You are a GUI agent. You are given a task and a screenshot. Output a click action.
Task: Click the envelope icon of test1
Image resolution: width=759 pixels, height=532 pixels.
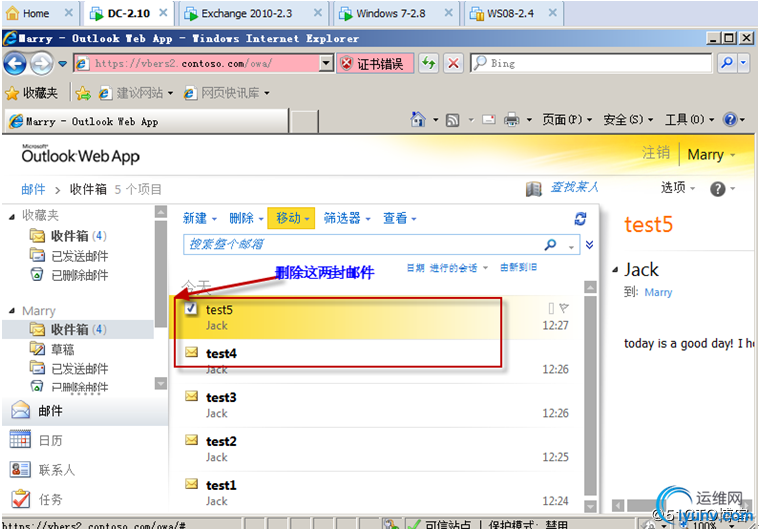pos(192,484)
